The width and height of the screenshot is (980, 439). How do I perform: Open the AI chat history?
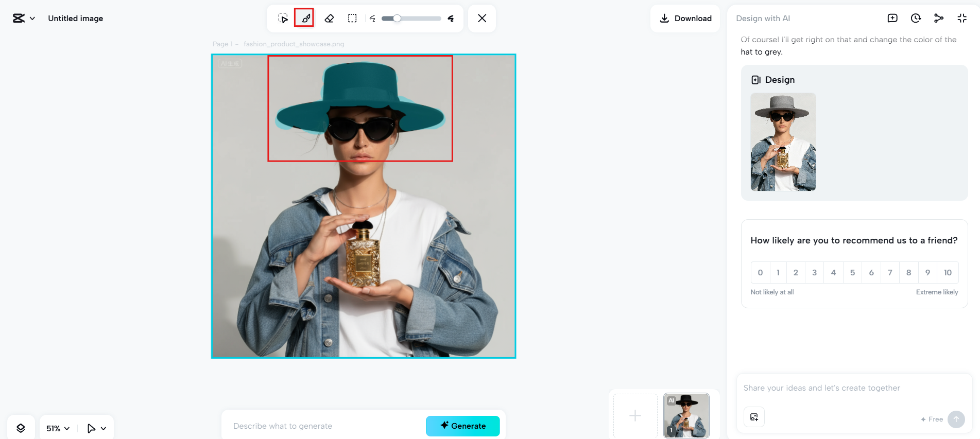point(916,19)
